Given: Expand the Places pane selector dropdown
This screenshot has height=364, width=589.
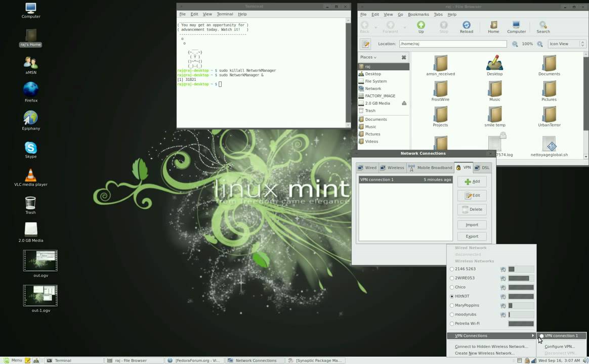Looking at the screenshot, I should point(368,58).
